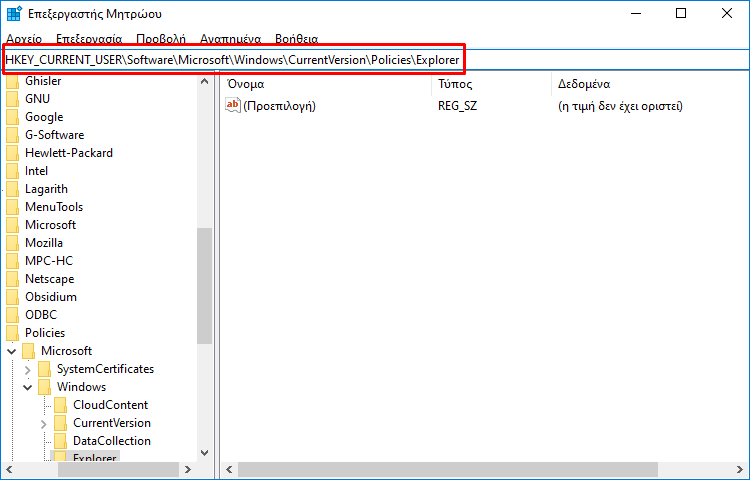
Task: Click folder icon beside DataCollection
Action: 61,441
